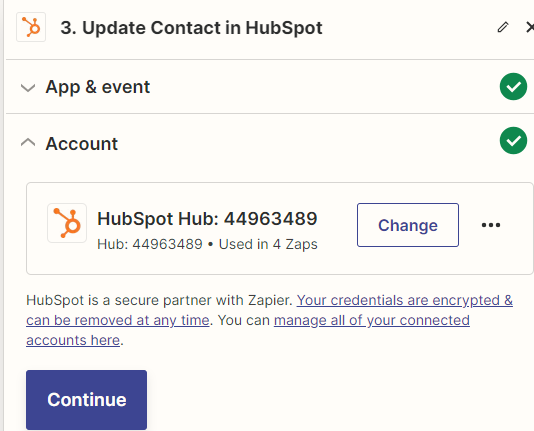Click the HubSpot icon in the account card
The width and height of the screenshot is (534, 431).
(x=67, y=223)
